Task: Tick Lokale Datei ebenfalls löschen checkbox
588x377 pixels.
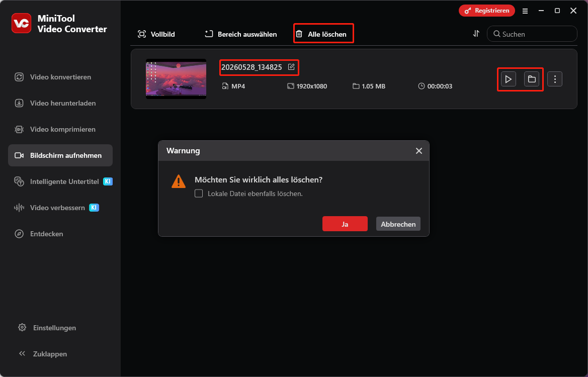Action: [x=199, y=194]
